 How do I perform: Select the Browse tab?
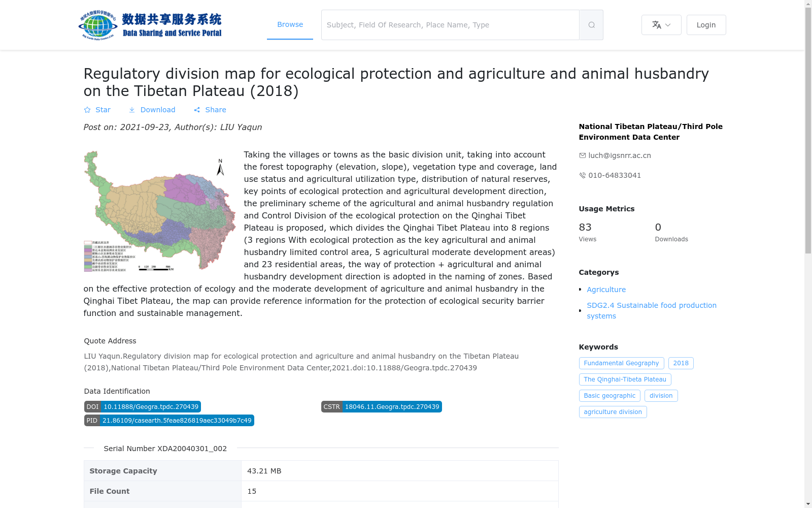point(290,25)
